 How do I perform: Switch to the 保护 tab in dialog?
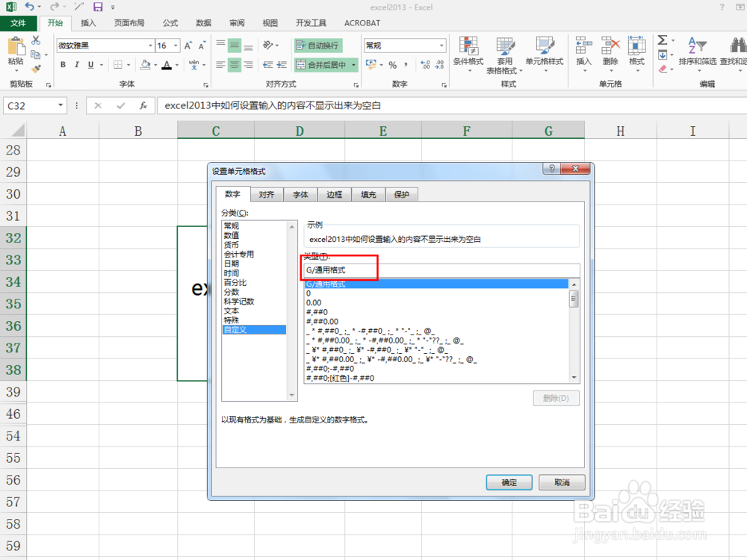point(400,194)
